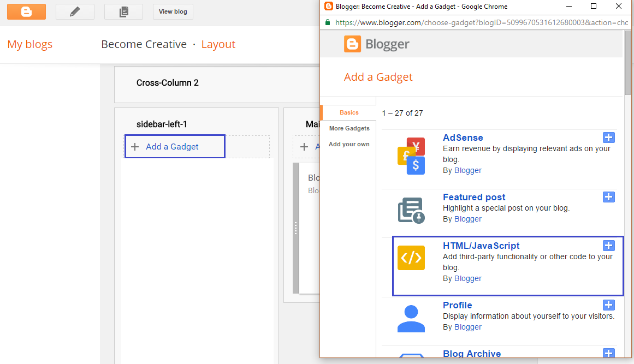Image resolution: width=634 pixels, height=364 pixels.
Task: Open the Blog Archive title link
Action: point(472,354)
